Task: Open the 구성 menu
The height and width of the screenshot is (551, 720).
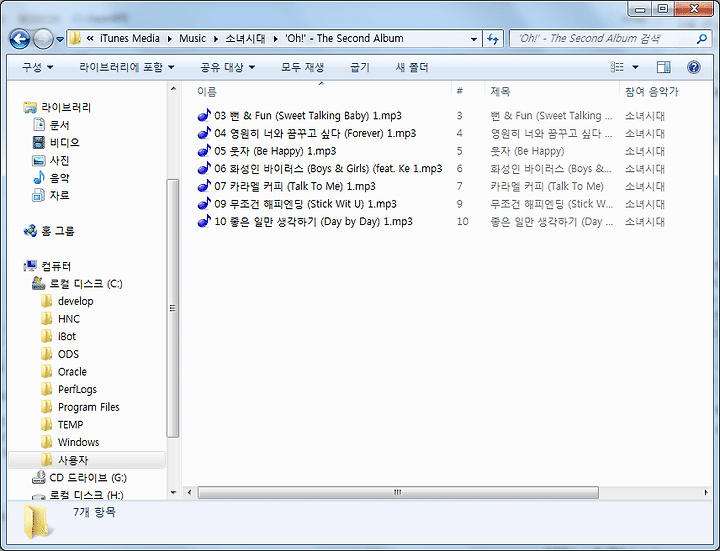Action: 38,67
